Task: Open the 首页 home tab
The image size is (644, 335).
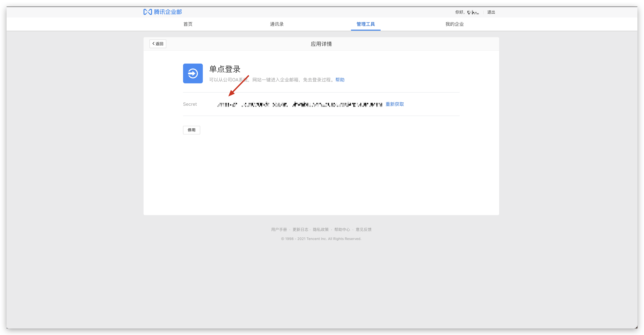Action: 188,24
